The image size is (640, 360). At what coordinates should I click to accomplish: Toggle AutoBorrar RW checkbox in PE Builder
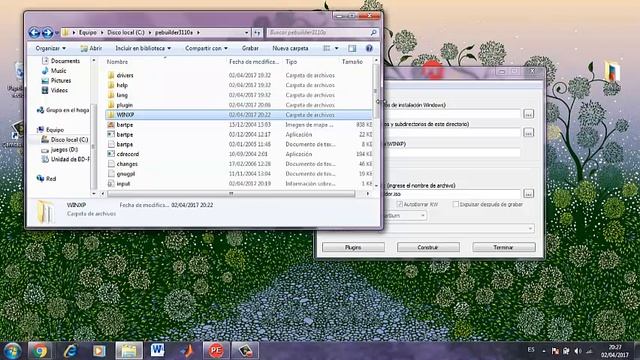400,204
